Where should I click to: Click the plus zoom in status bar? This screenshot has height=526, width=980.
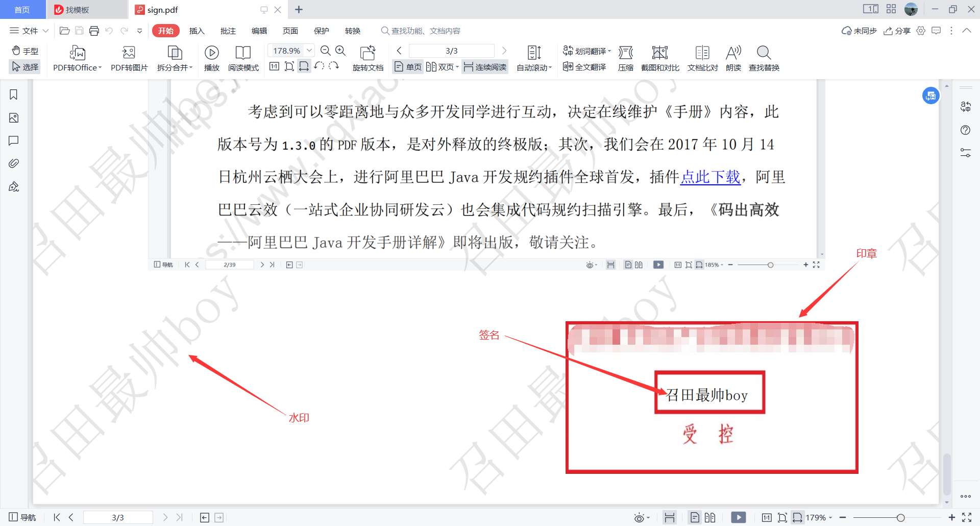(952, 517)
